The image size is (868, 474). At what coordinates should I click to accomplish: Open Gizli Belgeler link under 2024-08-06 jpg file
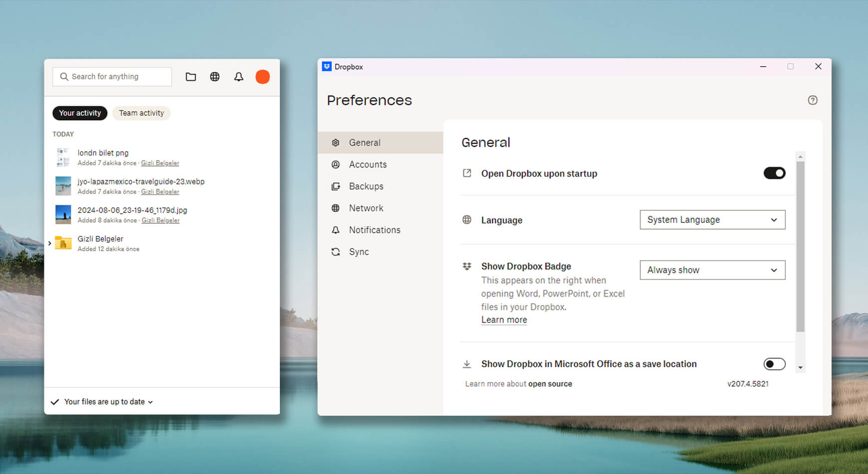(x=160, y=220)
